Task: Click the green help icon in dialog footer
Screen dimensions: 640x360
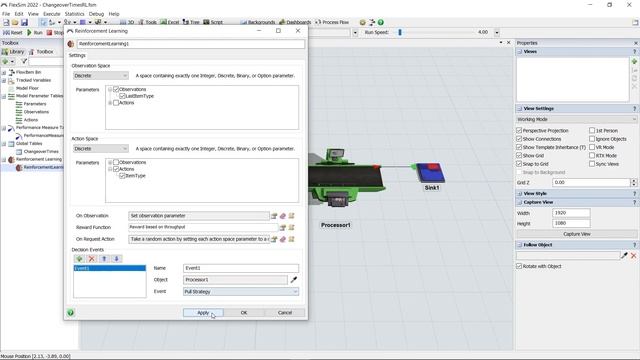Action: point(71,313)
